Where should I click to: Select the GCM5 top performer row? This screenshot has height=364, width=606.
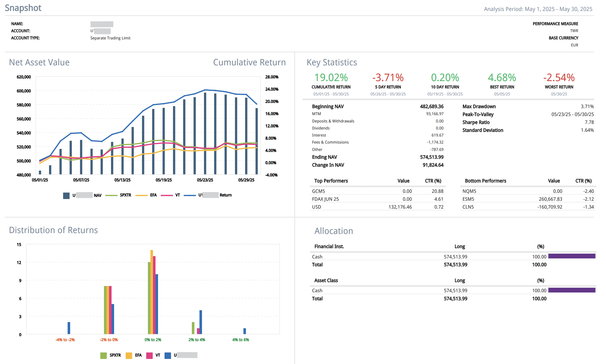point(378,191)
